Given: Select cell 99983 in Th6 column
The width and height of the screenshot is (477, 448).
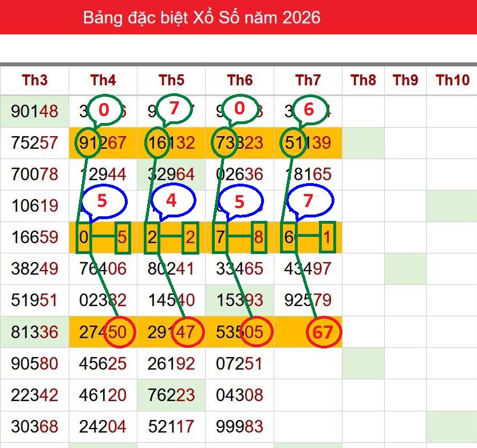Looking at the screenshot, I should tap(239, 426).
